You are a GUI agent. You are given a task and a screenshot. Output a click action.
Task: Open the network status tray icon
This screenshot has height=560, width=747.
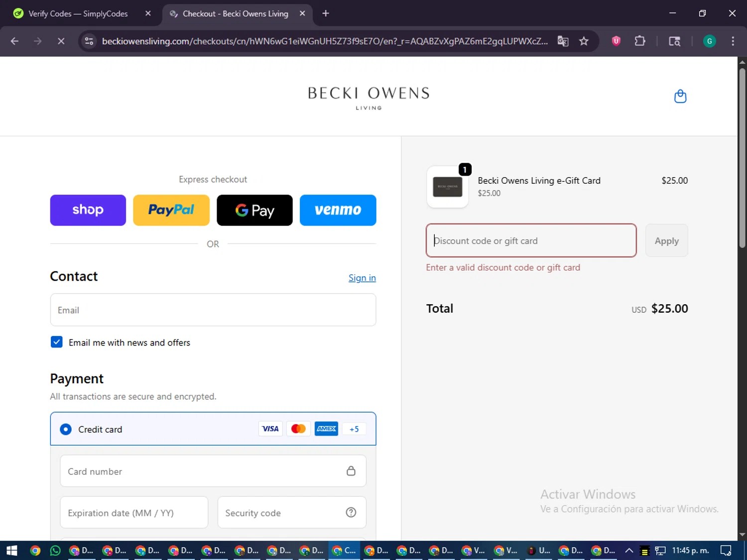660,551
